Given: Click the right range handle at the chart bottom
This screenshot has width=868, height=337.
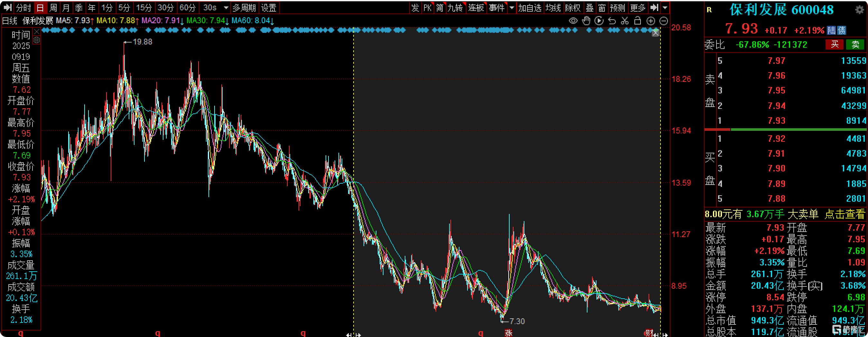Looking at the screenshot, I should pos(660,335).
